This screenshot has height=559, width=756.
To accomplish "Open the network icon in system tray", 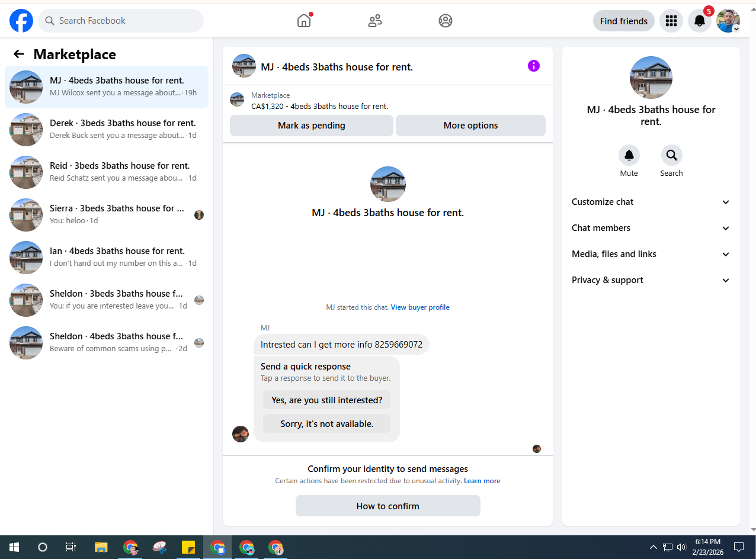I will click(668, 547).
